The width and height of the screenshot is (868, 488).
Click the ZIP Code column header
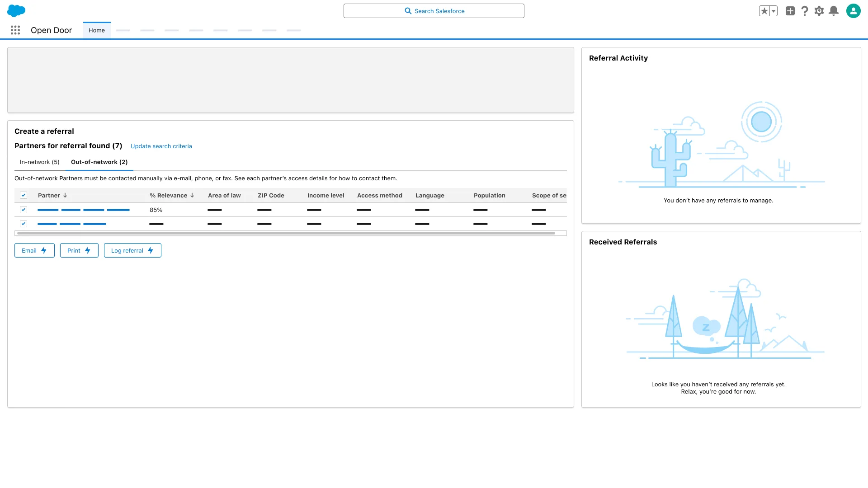(271, 195)
